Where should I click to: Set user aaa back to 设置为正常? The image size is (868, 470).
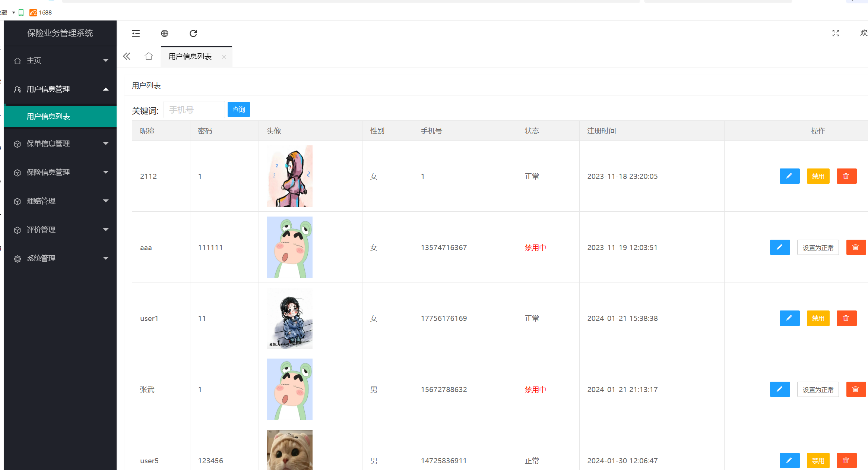[x=818, y=247]
